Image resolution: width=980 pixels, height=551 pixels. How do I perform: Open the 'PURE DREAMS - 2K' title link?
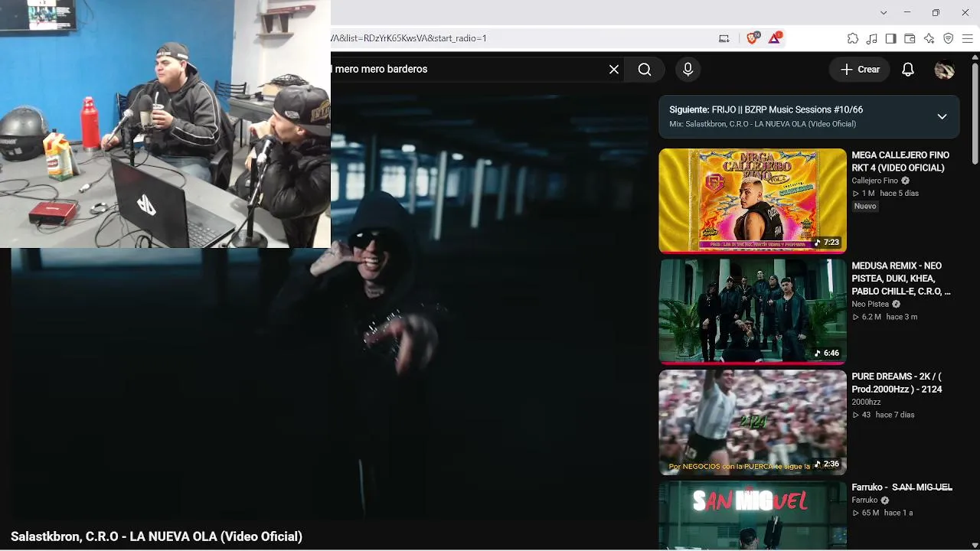coord(897,383)
